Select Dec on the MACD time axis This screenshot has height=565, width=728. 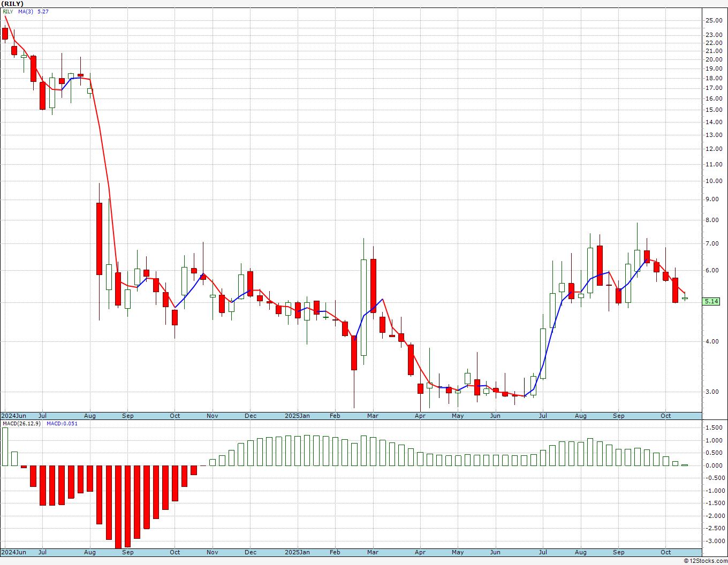tap(251, 552)
